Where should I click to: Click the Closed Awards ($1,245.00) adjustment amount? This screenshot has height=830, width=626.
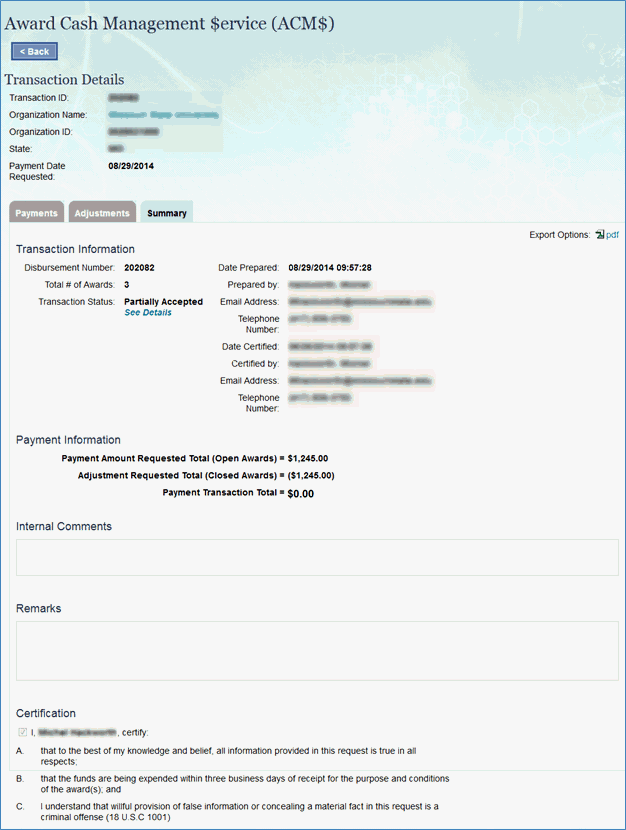tap(311, 476)
